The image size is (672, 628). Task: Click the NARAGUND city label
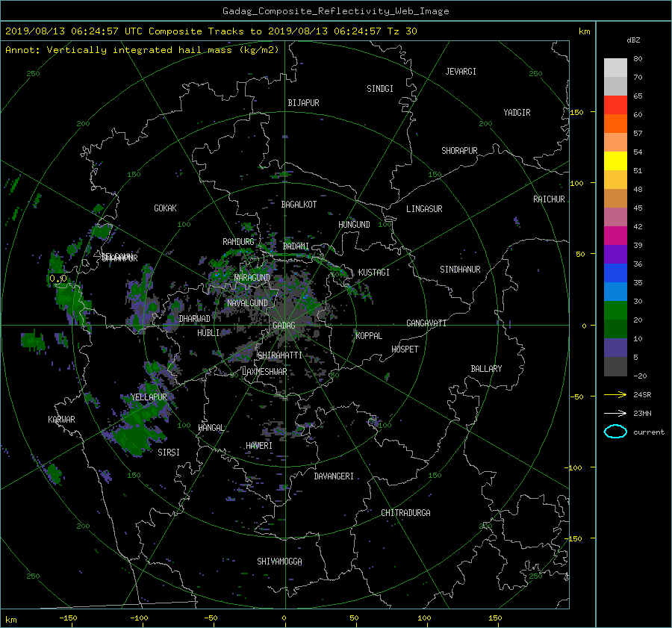click(252, 278)
